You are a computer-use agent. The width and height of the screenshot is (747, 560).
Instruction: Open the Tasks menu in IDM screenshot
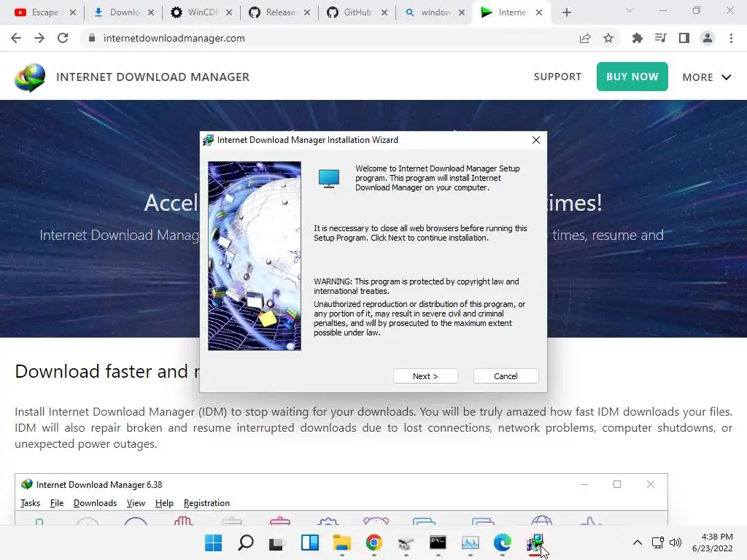click(30, 503)
